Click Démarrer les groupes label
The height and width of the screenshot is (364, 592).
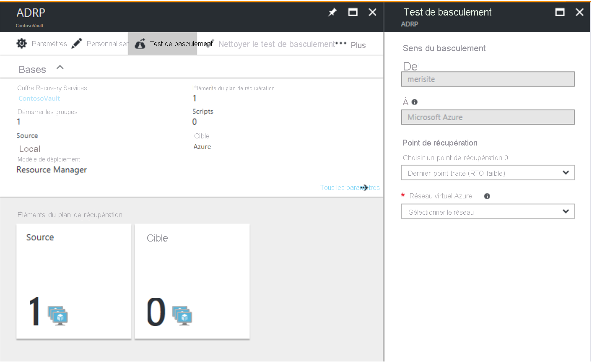click(x=47, y=112)
